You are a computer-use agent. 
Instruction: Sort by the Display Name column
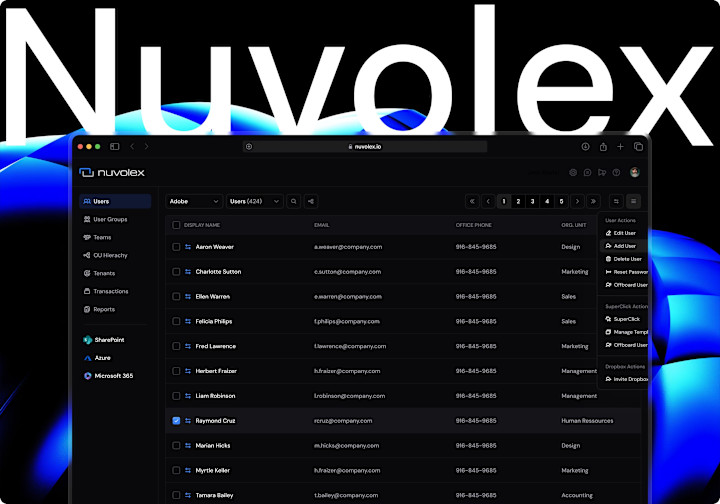coord(202,225)
